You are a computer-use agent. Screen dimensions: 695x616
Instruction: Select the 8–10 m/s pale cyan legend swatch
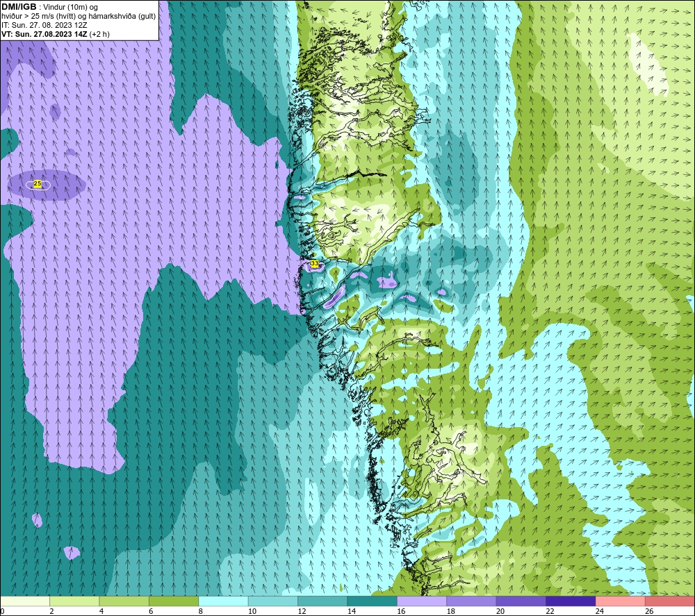click(223, 601)
